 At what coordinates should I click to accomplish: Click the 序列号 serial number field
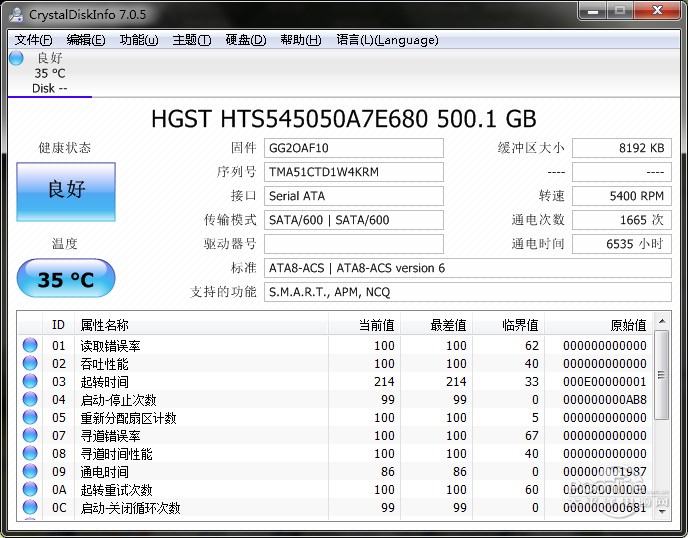(354, 172)
